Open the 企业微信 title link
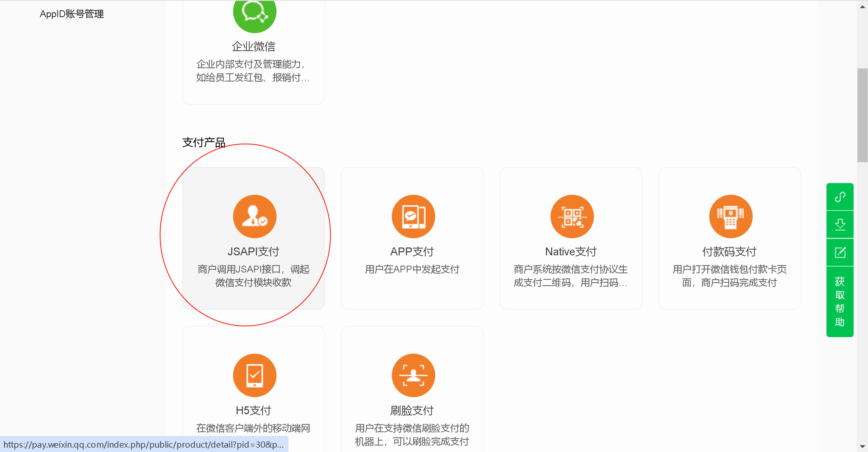This screenshot has height=452, width=868. point(253,46)
